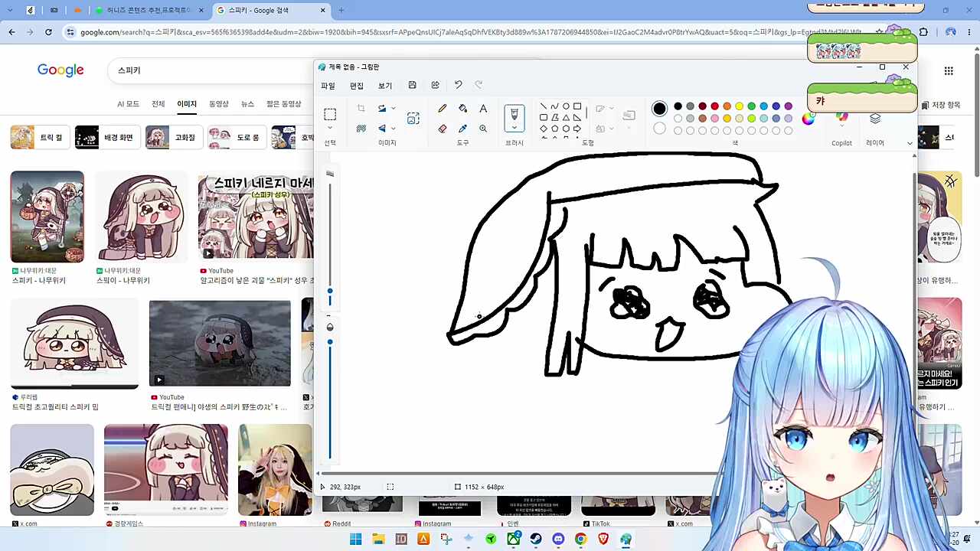
Task: Open the 트릭컬 초고퀄리티 스피키 밈 result
Action: point(74,344)
